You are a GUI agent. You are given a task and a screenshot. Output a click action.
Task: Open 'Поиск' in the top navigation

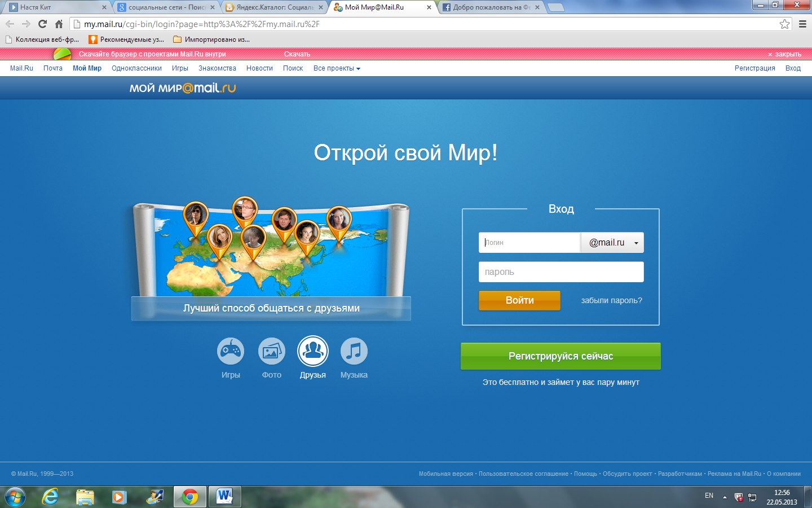pyautogui.click(x=293, y=68)
